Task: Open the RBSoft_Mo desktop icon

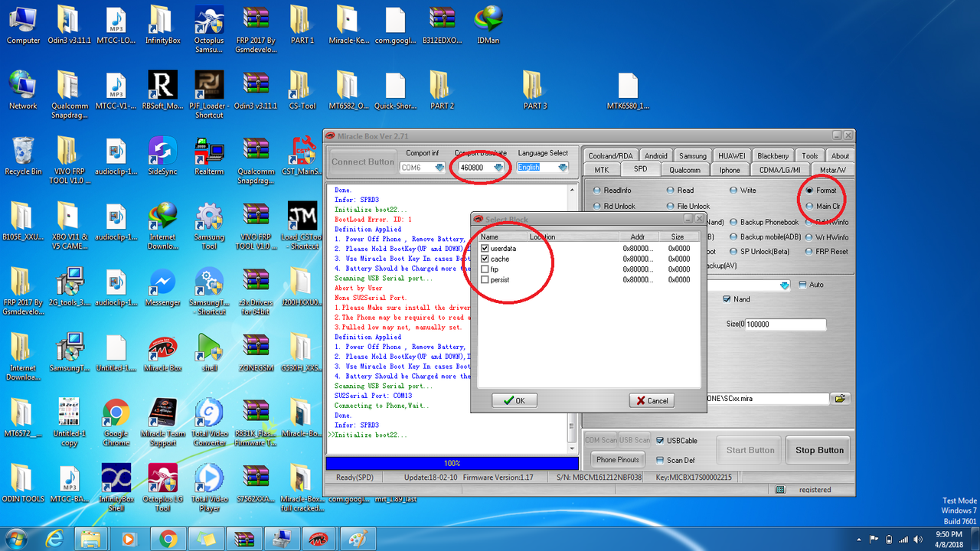Action: [162, 91]
